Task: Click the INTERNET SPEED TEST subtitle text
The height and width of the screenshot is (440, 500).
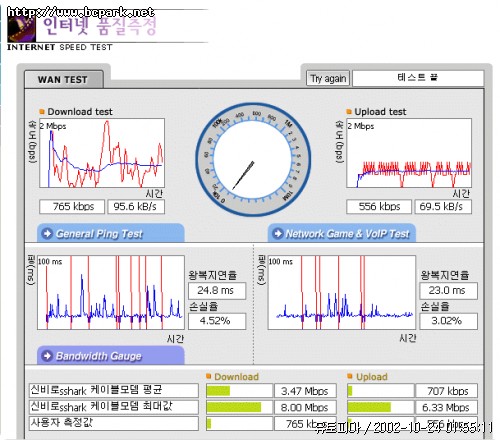Action: click(x=60, y=47)
